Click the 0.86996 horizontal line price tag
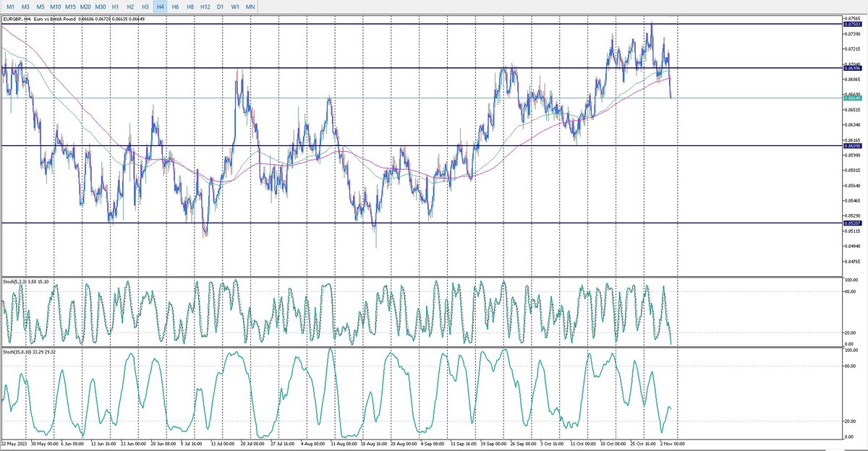The image size is (868, 451). [x=853, y=69]
